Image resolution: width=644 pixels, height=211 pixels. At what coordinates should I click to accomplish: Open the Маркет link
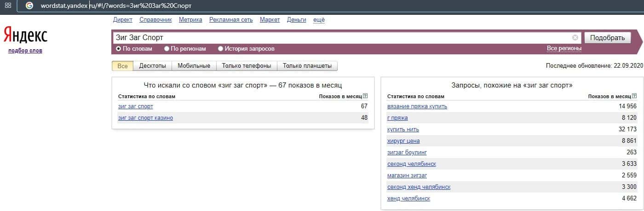pyautogui.click(x=270, y=20)
